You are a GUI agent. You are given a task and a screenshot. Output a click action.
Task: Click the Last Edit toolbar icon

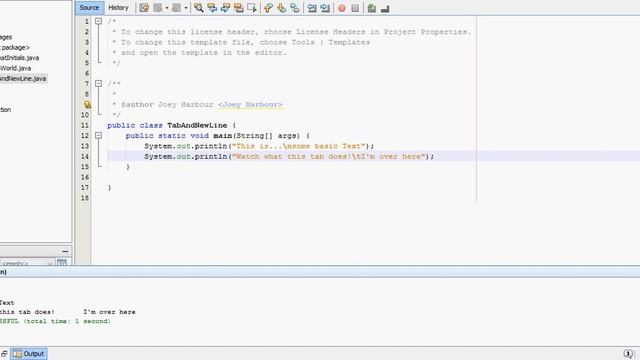click(144, 8)
